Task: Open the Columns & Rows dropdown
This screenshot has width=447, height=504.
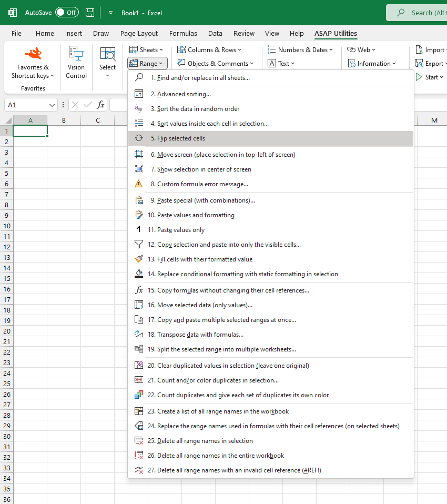Action: [209, 50]
